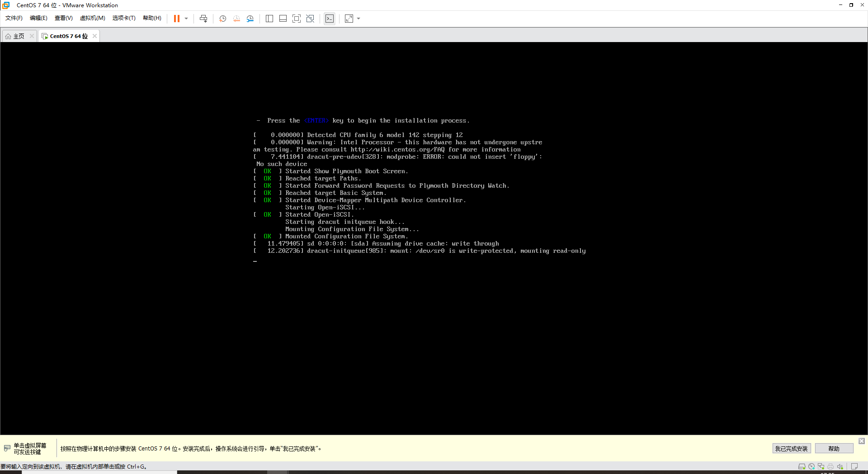868x474 pixels.
Task: Open the 选项卡(T) menu
Action: pos(124,18)
